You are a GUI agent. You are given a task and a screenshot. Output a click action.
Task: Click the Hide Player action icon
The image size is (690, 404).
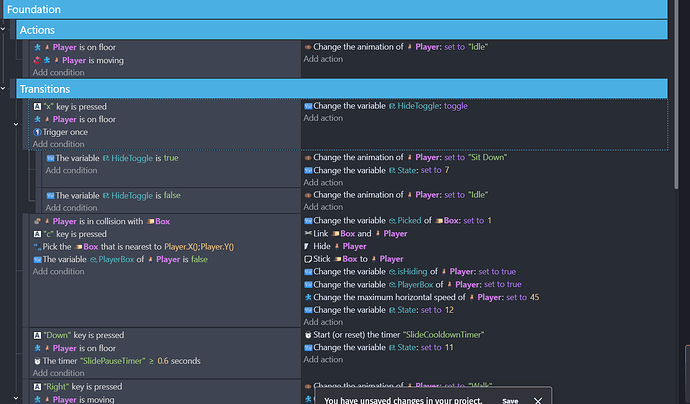point(308,246)
